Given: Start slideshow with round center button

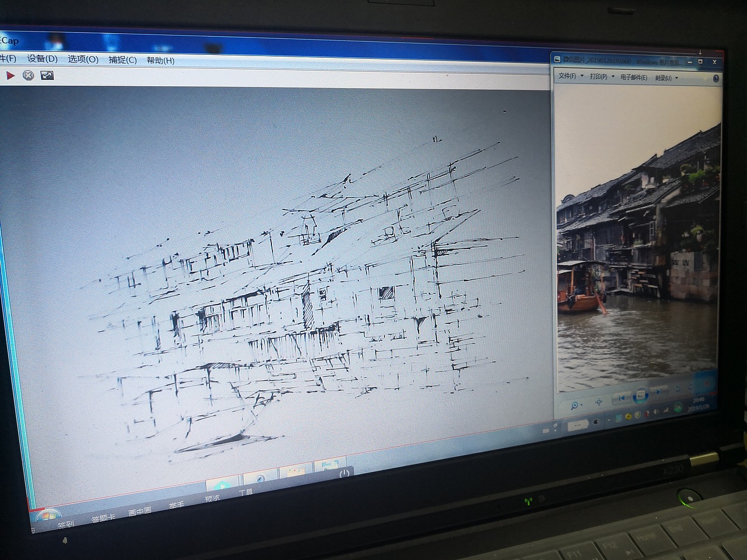Looking at the screenshot, I should [x=641, y=395].
